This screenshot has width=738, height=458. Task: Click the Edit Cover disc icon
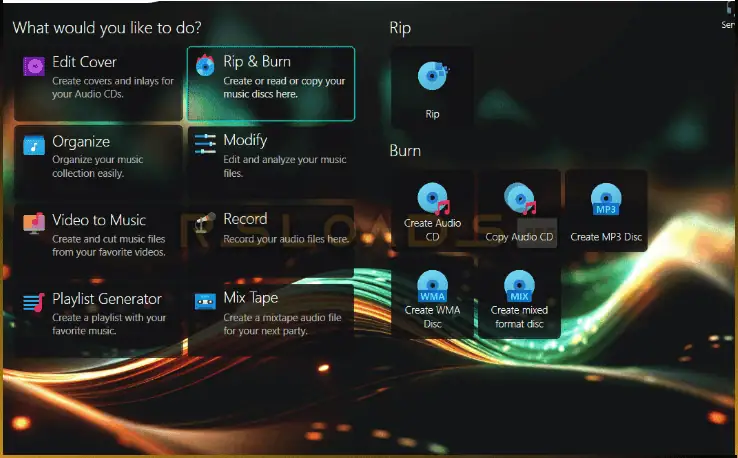click(x=35, y=67)
